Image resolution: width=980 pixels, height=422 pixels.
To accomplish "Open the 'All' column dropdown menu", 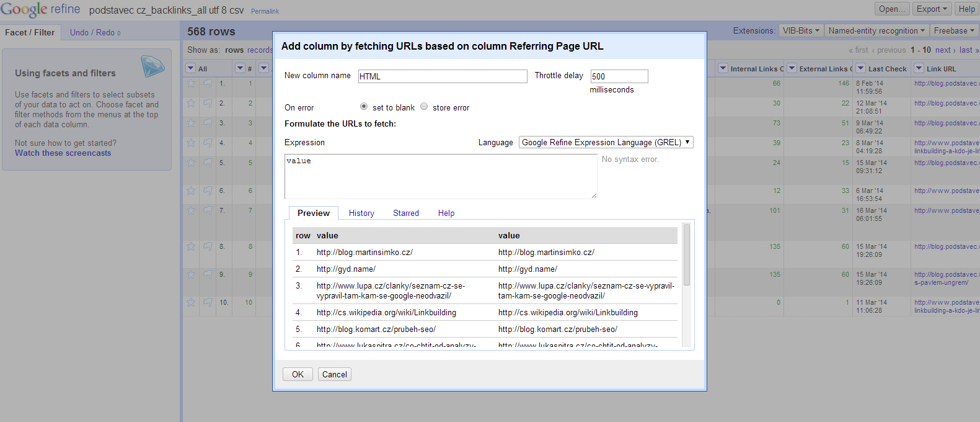I will [x=191, y=68].
